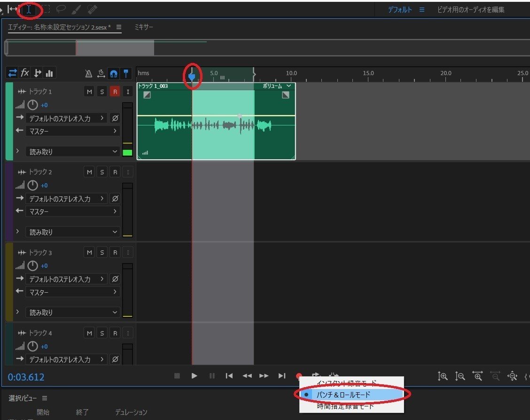Screen dimensions: 530x420
Task: Zoom in time
Action: pyautogui.click(x=477, y=376)
